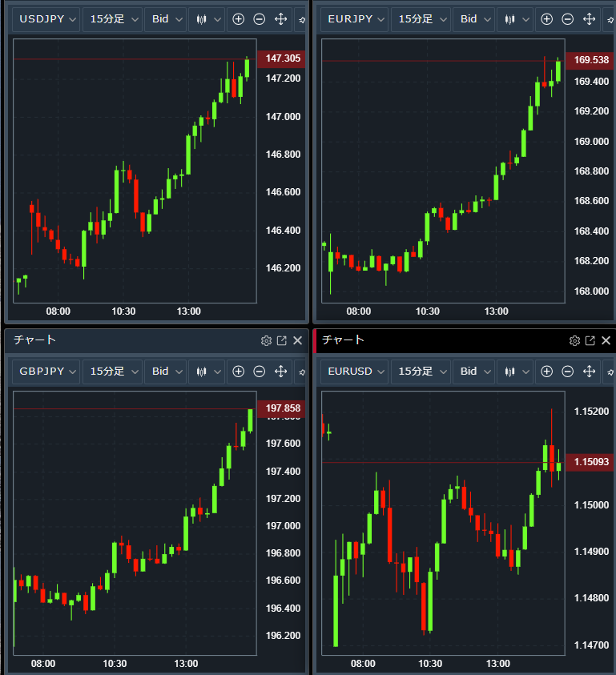Open the Bid price type dropdown in EURUSD chart
Viewport: 616px width, 675px height.
[474, 372]
